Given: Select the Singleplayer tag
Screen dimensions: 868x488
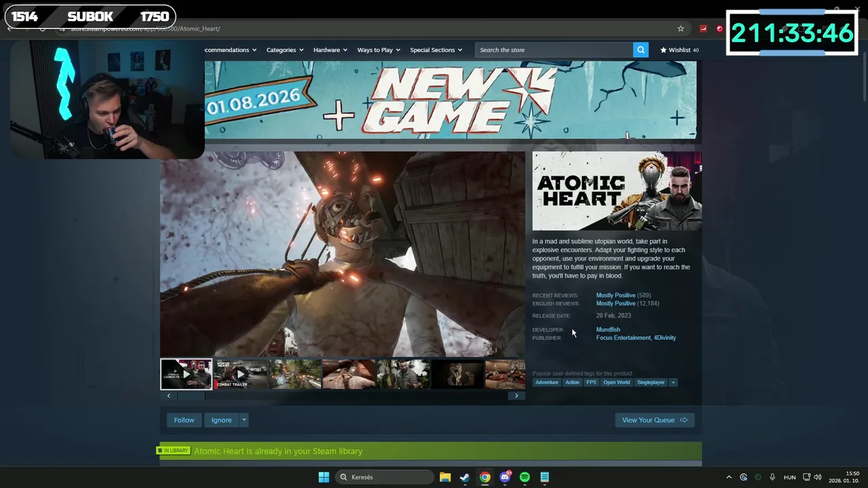Looking at the screenshot, I should tap(651, 382).
